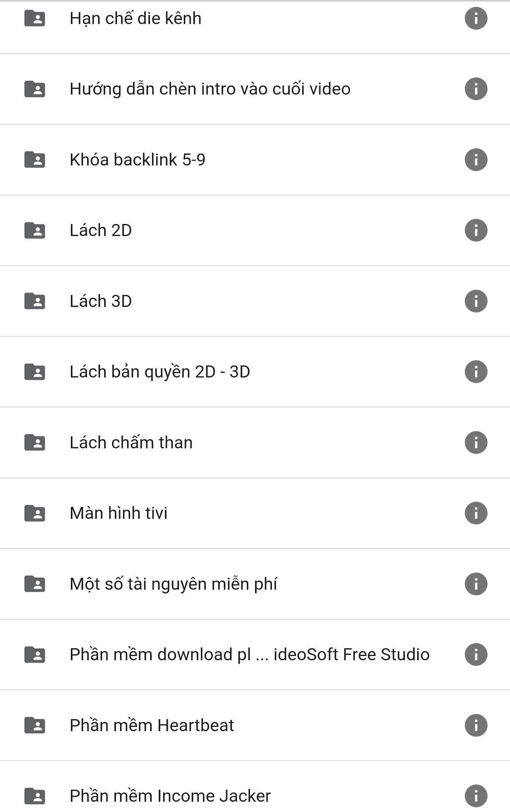The image size is (510, 812).
Task: Open info for Phần mềm Income Jacker
Action: [476, 796]
